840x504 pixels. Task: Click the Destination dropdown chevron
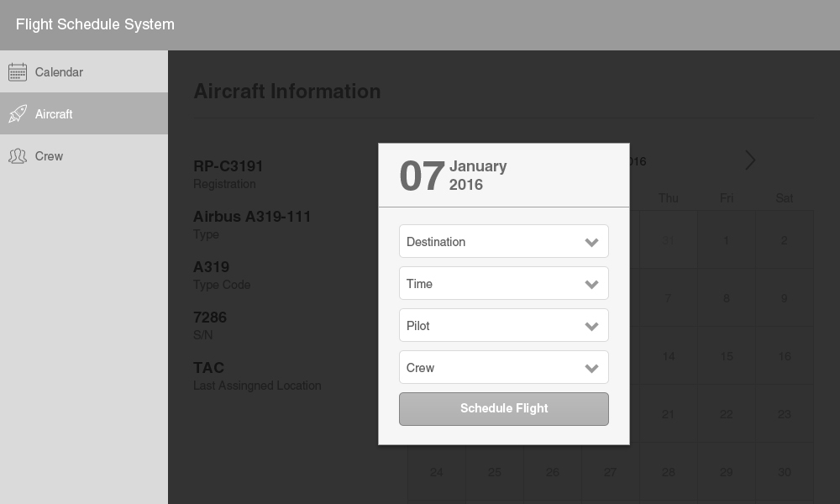(x=591, y=242)
